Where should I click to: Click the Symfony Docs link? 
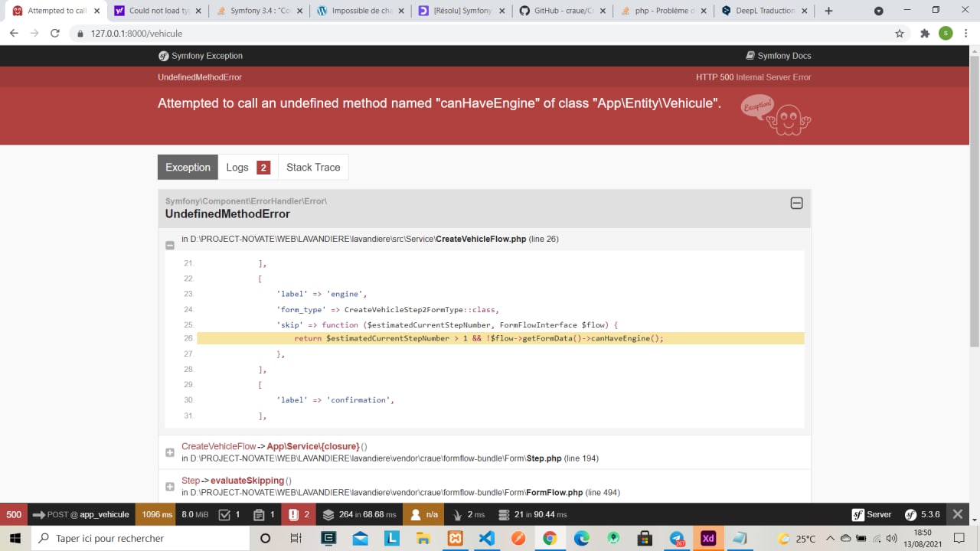(x=779, y=56)
